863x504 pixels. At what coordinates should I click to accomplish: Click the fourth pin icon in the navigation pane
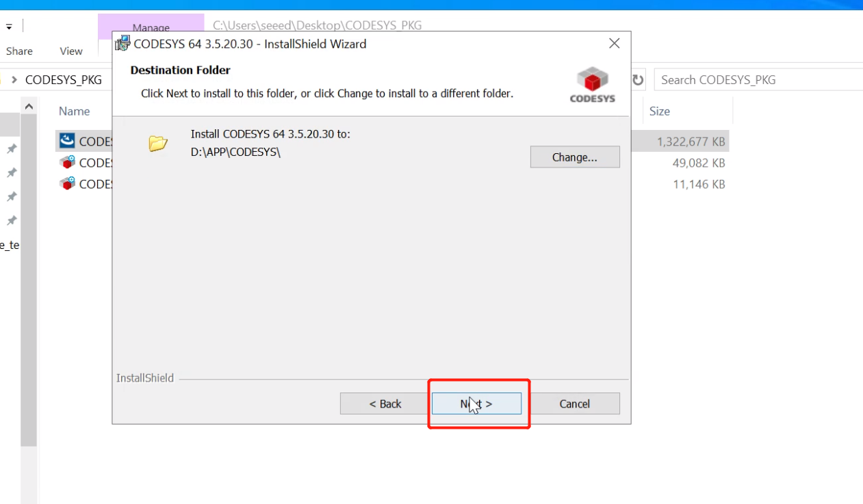coord(12,220)
